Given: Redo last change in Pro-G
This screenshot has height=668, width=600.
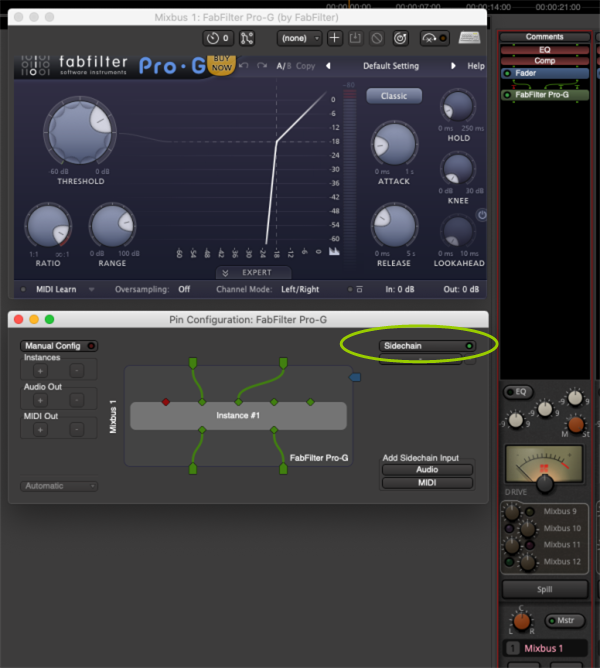Looking at the screenshot, I should click(262, 66).
